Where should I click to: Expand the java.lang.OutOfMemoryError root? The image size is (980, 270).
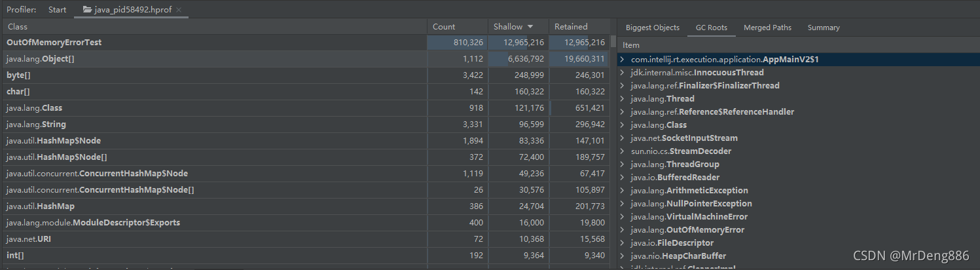tap(623, 230)
